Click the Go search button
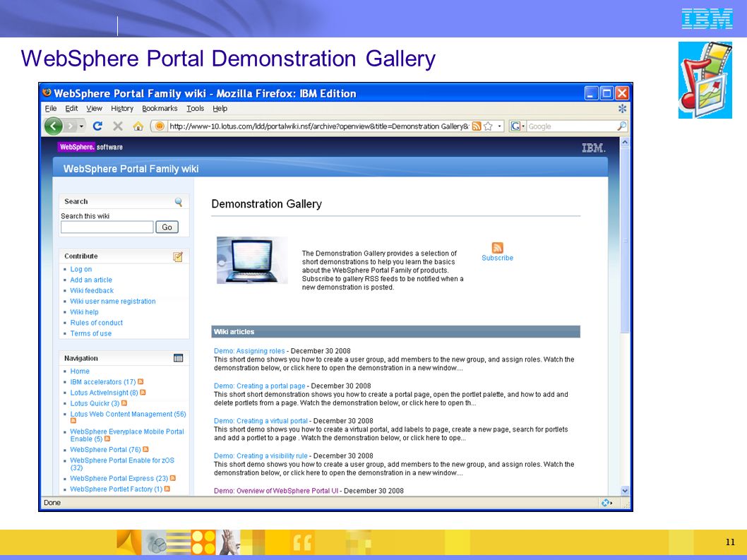 tap(167, 227)
